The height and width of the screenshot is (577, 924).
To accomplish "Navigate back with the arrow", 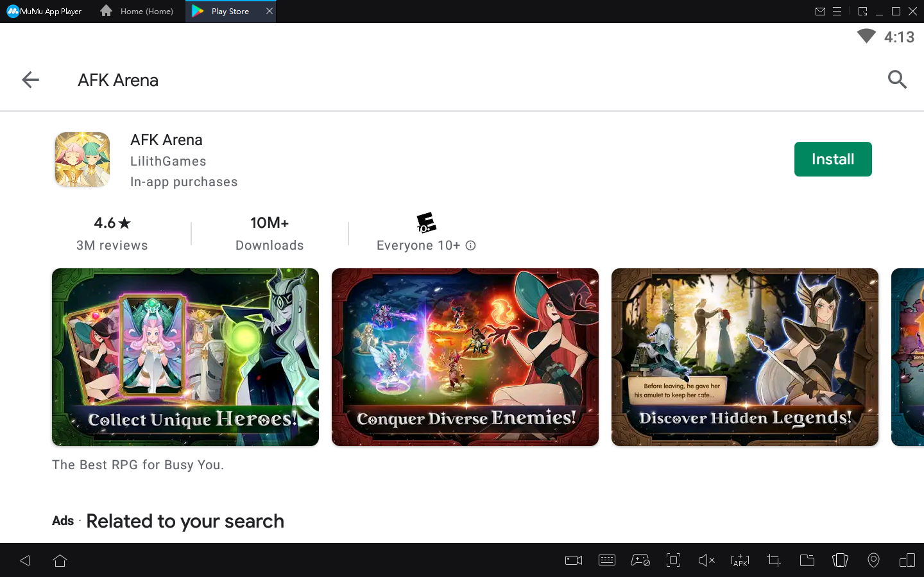I will pos(30,80).
